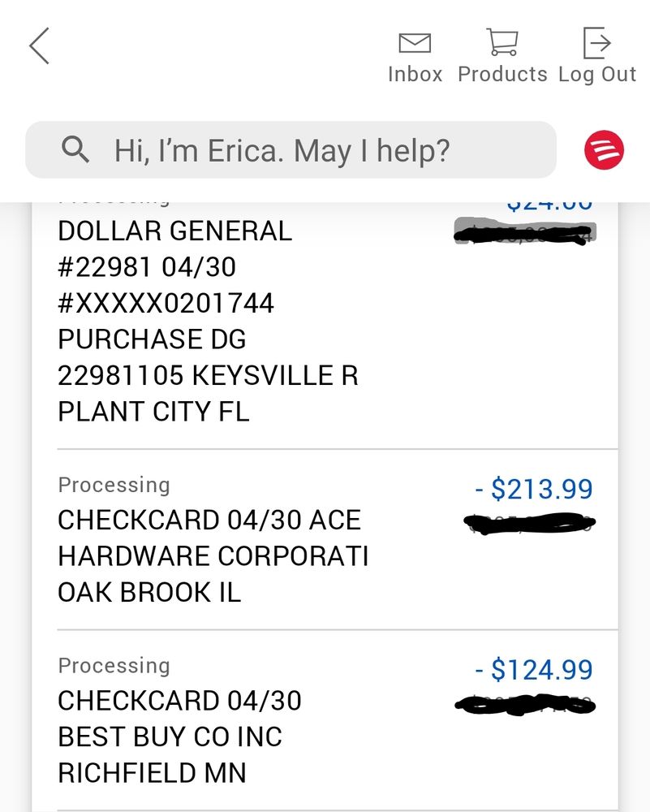Tap the back arrow icon
Screen dimensions: 650x812
39,45
